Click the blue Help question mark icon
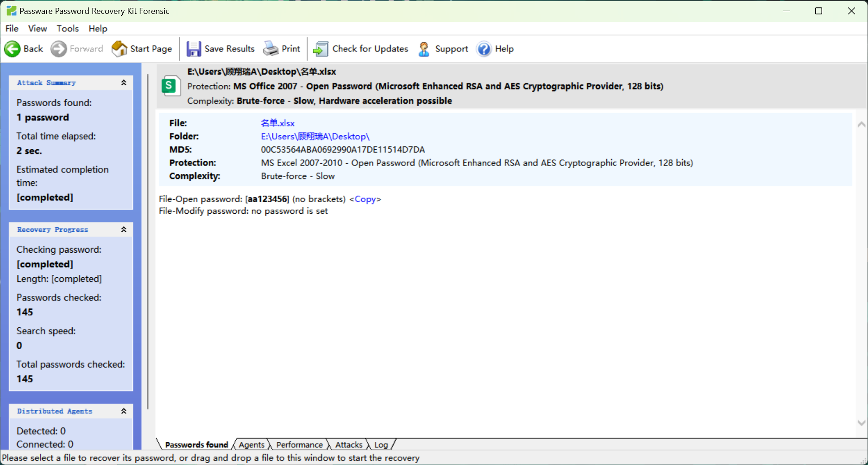868x465 pixels. coord(484,49)
